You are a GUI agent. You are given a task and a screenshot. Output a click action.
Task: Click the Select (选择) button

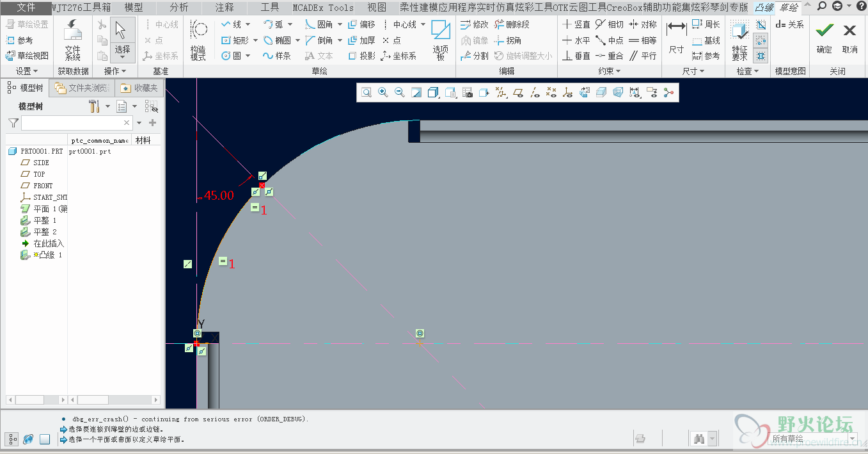122,38
